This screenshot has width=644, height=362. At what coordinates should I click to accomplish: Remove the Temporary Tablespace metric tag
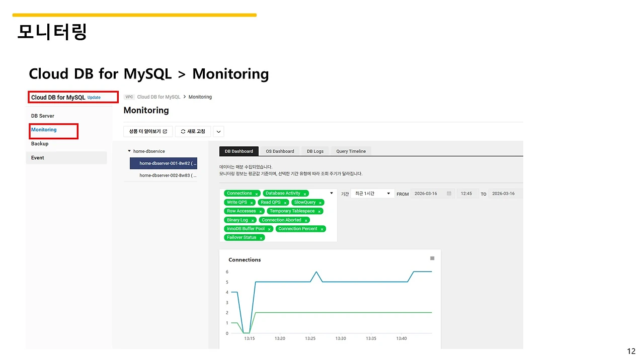point(319,212)
